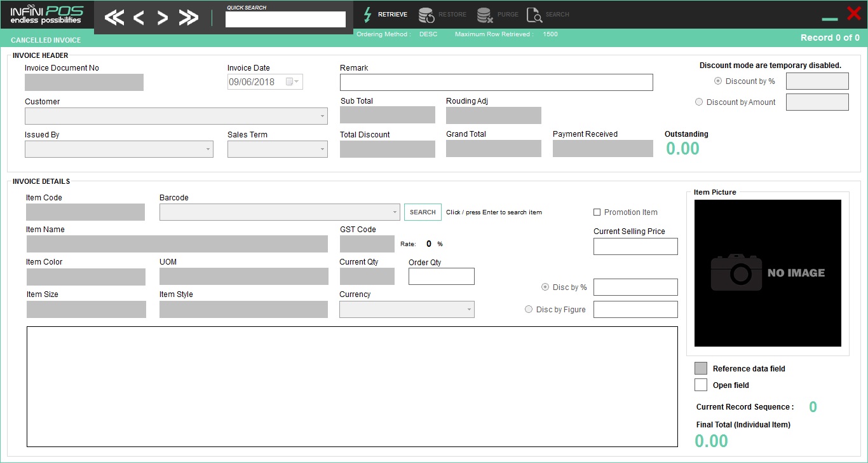This screenshot has width=868, height=463.
Task: Click the Current Selling Price field
Action: pos(635,246)
